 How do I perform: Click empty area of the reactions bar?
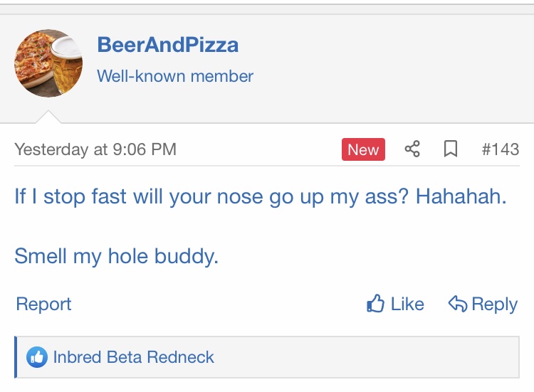pos(370,357)
